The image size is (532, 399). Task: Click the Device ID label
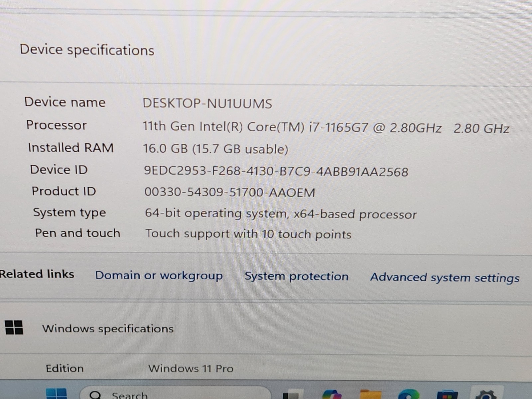[x=59, y=170]
